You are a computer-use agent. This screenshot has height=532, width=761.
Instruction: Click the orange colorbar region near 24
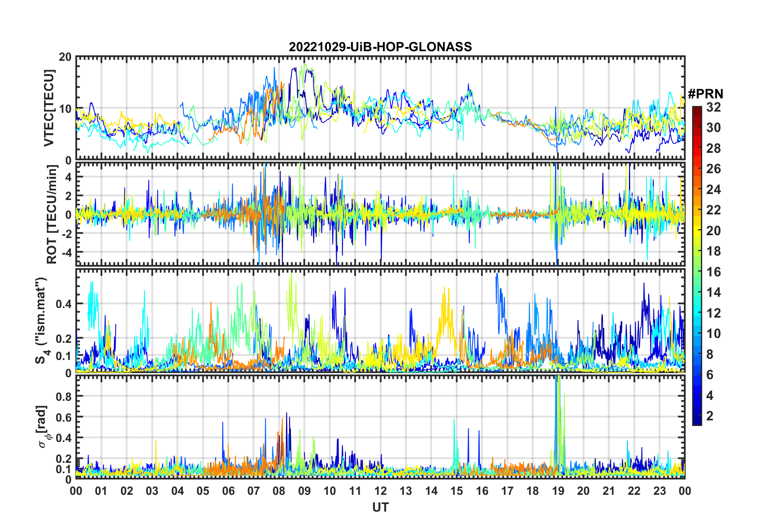pos(697,189)
